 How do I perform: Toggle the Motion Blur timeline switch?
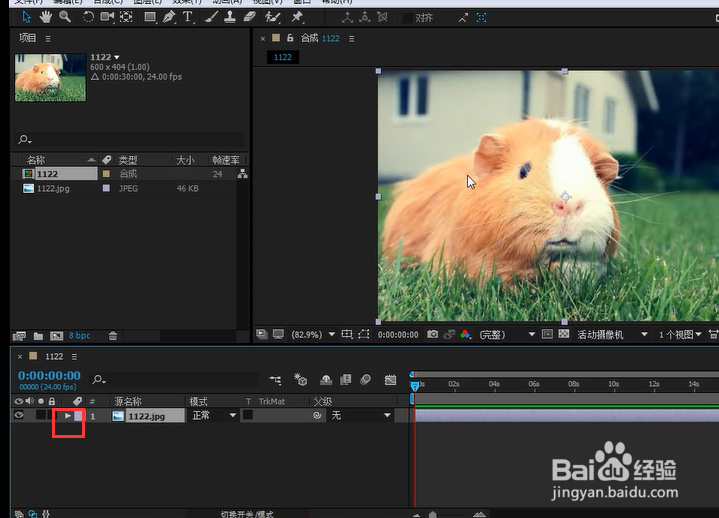365,380
